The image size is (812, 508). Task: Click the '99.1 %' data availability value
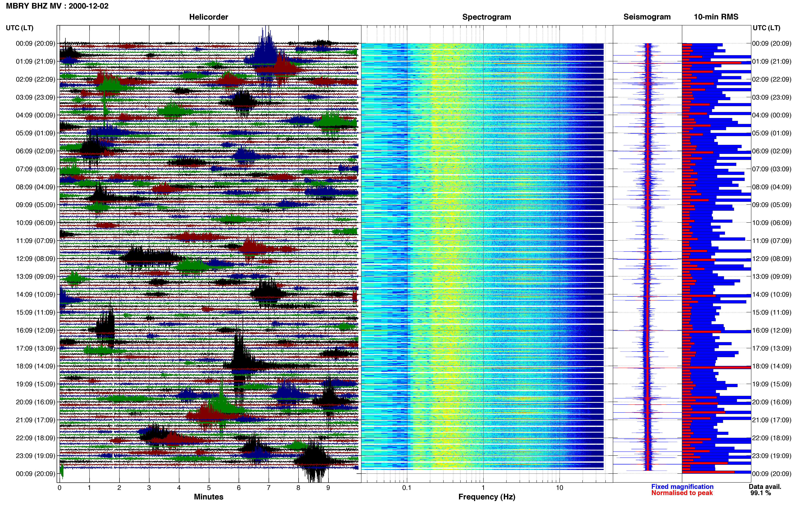761,493
